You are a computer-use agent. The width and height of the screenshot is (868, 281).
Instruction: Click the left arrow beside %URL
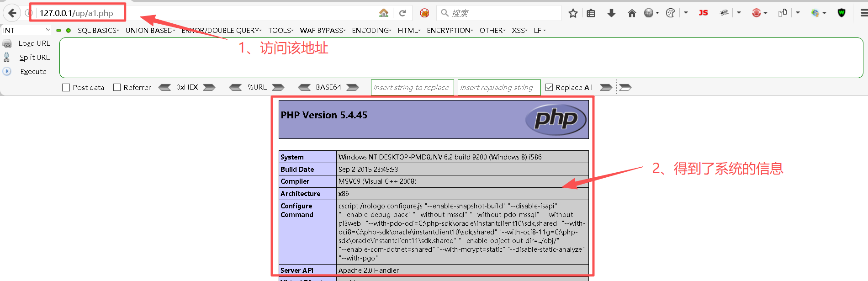point(236,87)
